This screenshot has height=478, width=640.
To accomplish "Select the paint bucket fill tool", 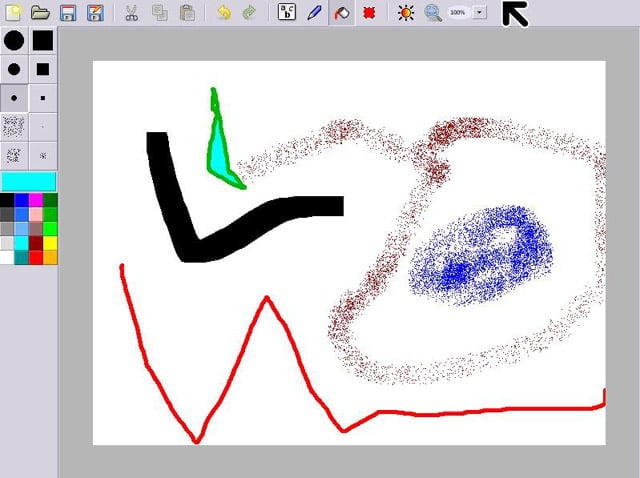I will pos(342,13).
